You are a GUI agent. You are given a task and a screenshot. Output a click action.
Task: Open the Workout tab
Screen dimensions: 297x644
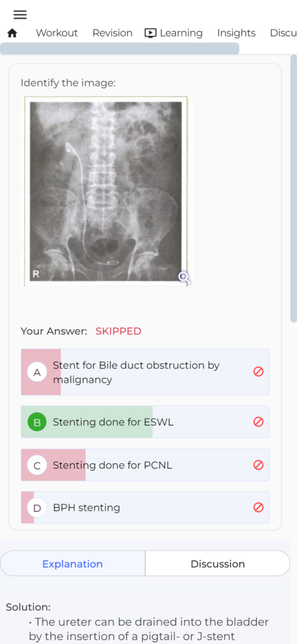57,33
